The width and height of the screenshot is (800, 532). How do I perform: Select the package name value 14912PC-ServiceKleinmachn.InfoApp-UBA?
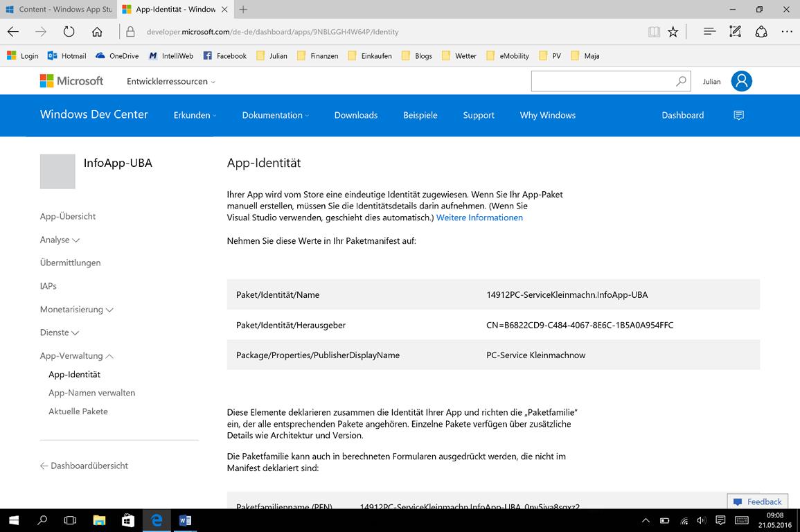[x=567, y=295]
